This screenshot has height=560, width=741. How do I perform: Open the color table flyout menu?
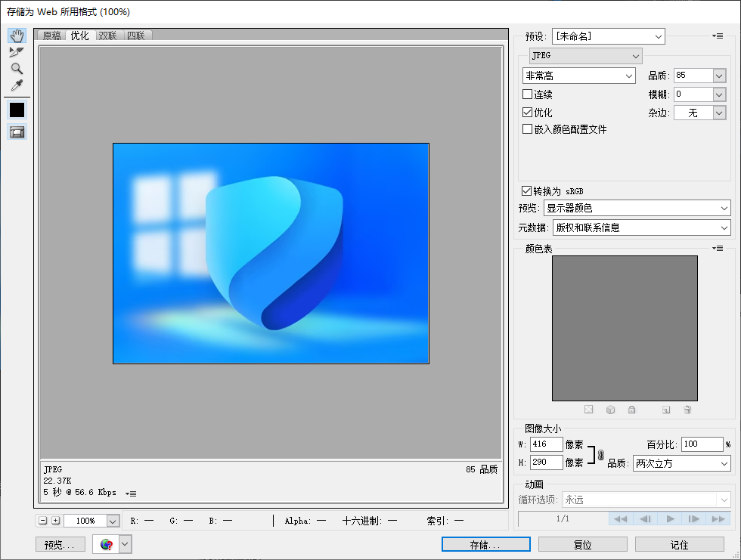718,249
